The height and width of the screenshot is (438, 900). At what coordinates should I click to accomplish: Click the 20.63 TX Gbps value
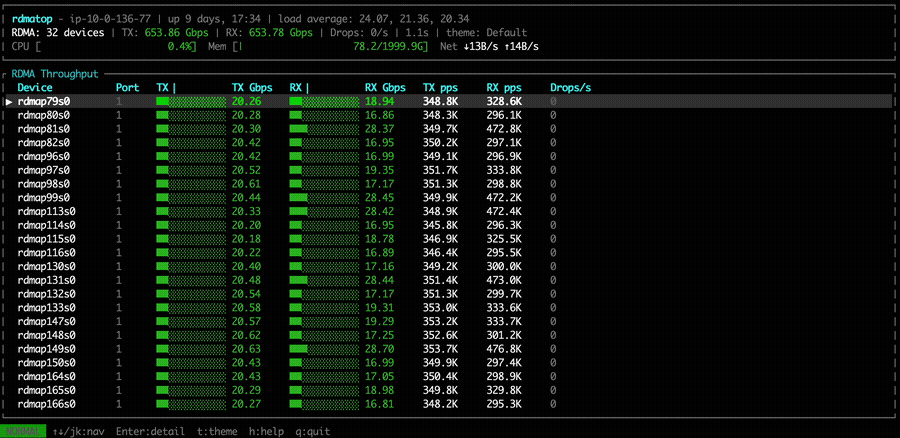tap(246, 350)
